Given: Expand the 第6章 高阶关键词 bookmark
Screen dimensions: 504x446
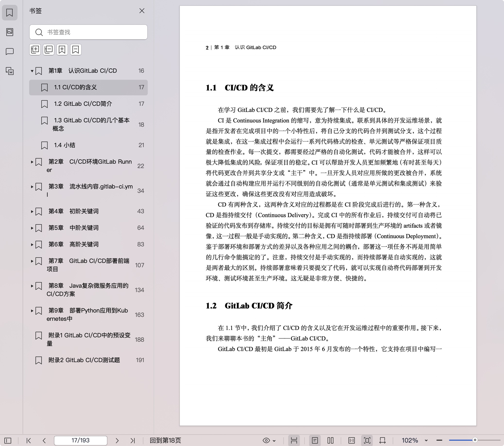Looking at the screenshot, I should [32, 245].
